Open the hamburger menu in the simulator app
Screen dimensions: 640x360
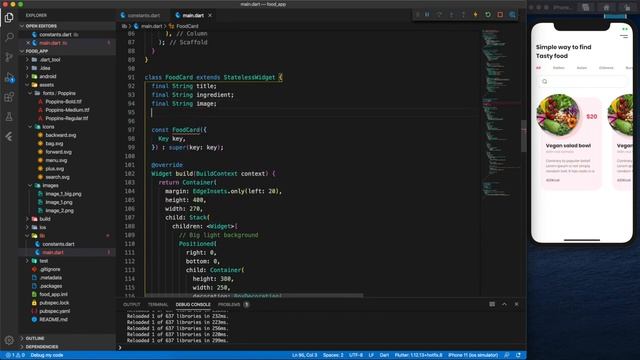624,36
